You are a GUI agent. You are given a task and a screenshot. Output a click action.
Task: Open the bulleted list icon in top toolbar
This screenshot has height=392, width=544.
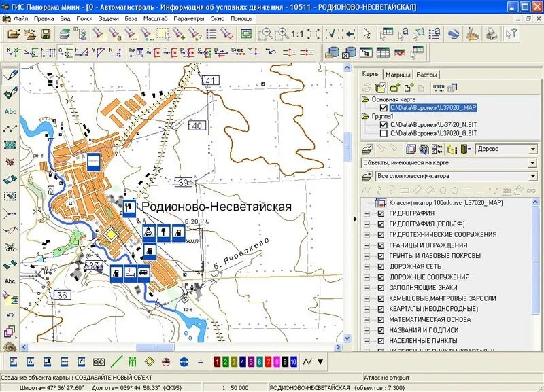(211, 33)
